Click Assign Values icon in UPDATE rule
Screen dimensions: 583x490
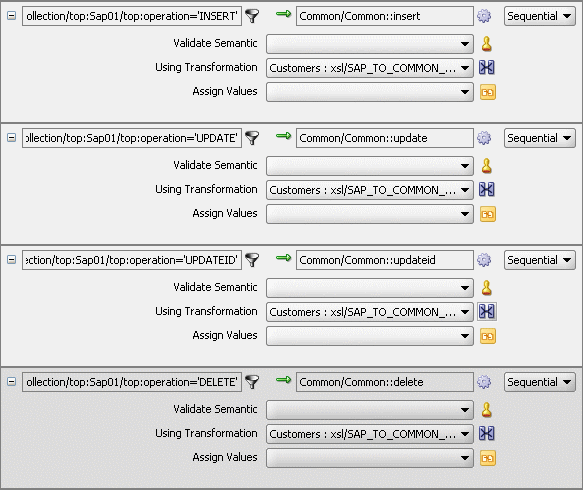point(488,214)
